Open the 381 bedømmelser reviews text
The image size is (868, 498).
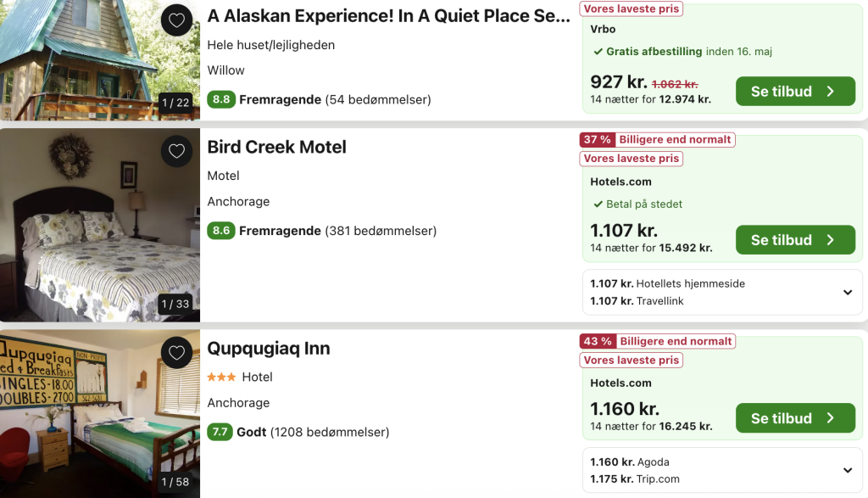[381, 231]
